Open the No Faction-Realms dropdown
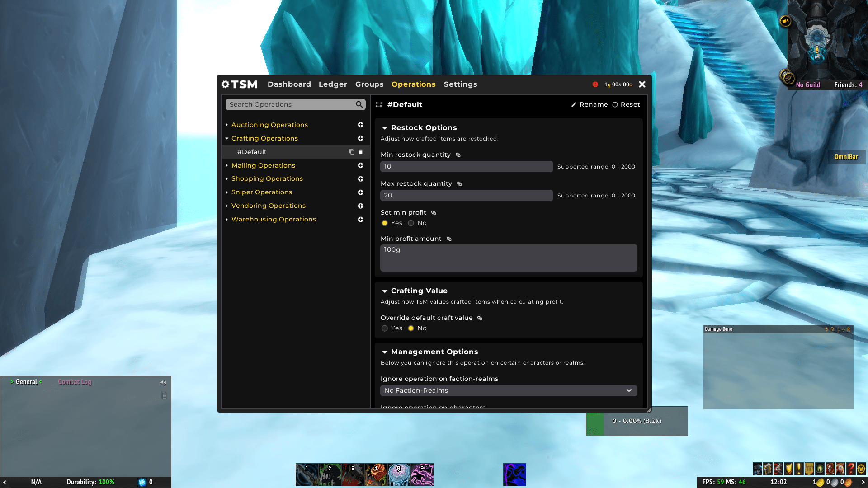The width and height of the screenshot is (868, 488). (x=509, y=391)
